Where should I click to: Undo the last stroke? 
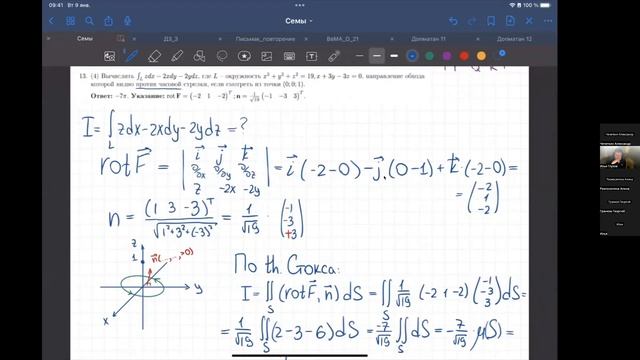tap(453, 21)
